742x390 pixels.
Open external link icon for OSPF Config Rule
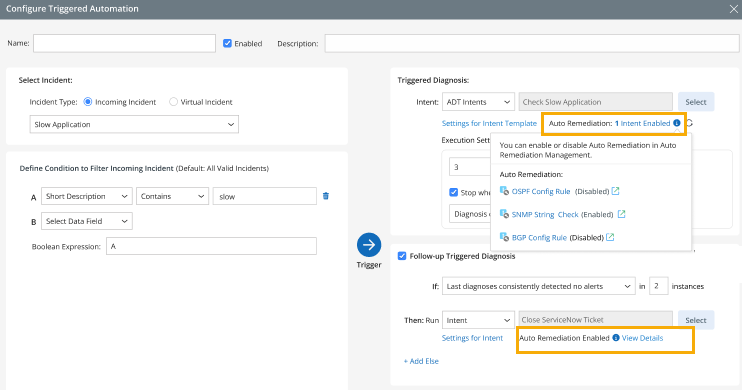point(615,191)
